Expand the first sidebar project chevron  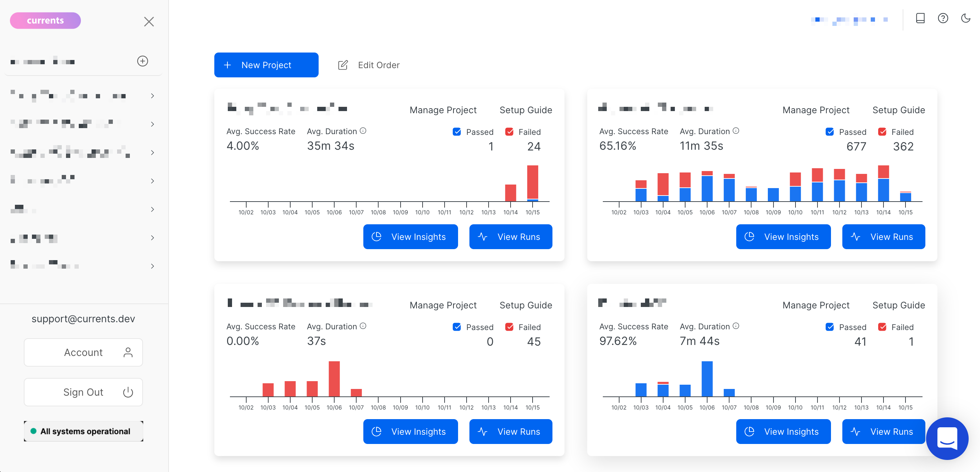(153, 96)
